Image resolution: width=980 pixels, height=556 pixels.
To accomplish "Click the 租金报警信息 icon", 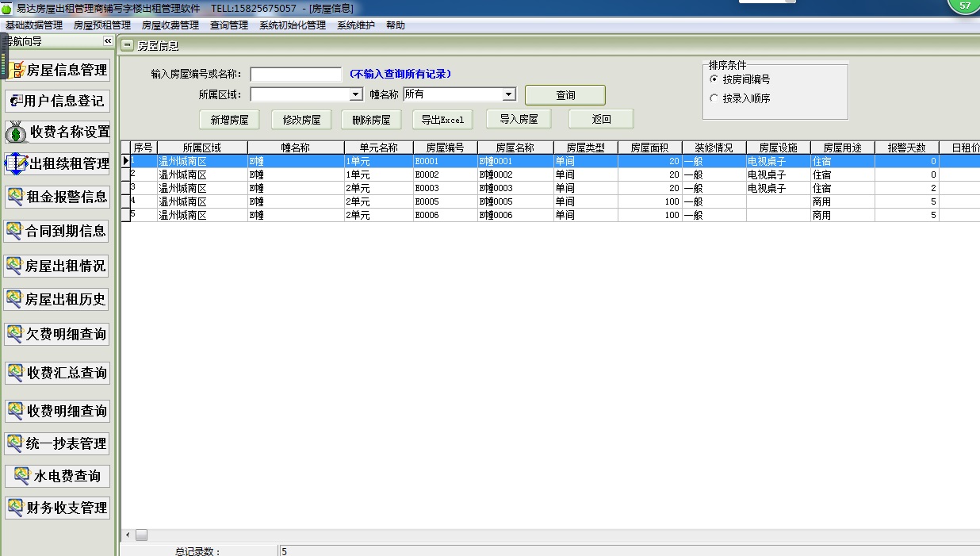I will pyautogui.click(x=15, y=196).
